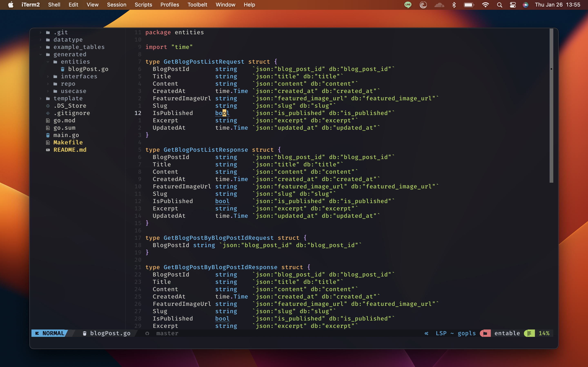Open the LINE menu bar icon
The height and width of the screenshot is (367, 588).
(x=408, y=5)
